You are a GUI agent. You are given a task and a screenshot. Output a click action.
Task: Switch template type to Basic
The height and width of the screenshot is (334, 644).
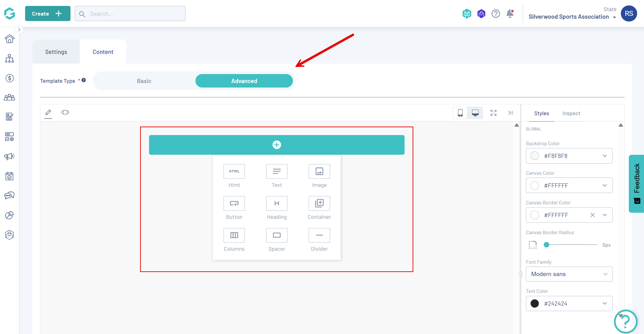coord(144,81)
